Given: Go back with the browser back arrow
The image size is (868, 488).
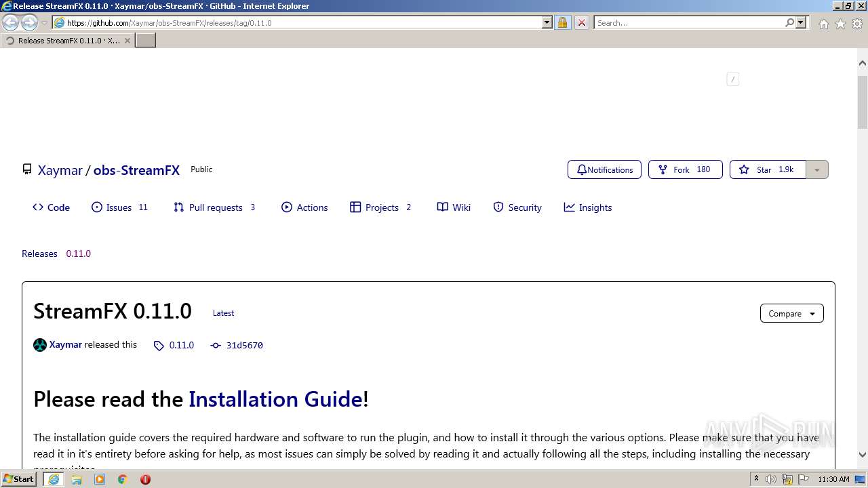Looking at the screenshot, I should (x=11, y=23).
